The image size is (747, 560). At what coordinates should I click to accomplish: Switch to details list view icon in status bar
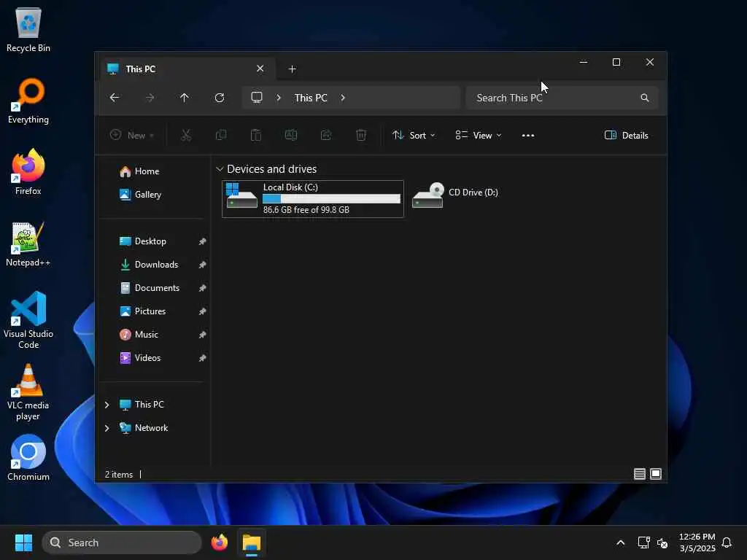(639, 474)
